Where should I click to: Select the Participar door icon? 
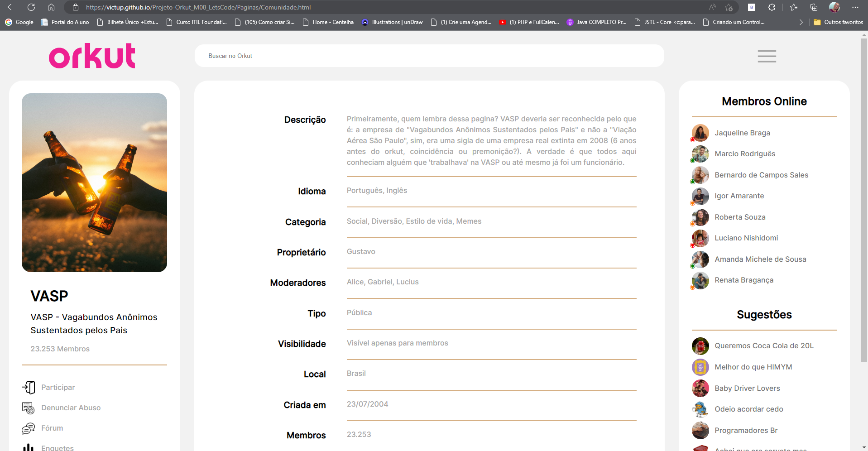[28, 388]
